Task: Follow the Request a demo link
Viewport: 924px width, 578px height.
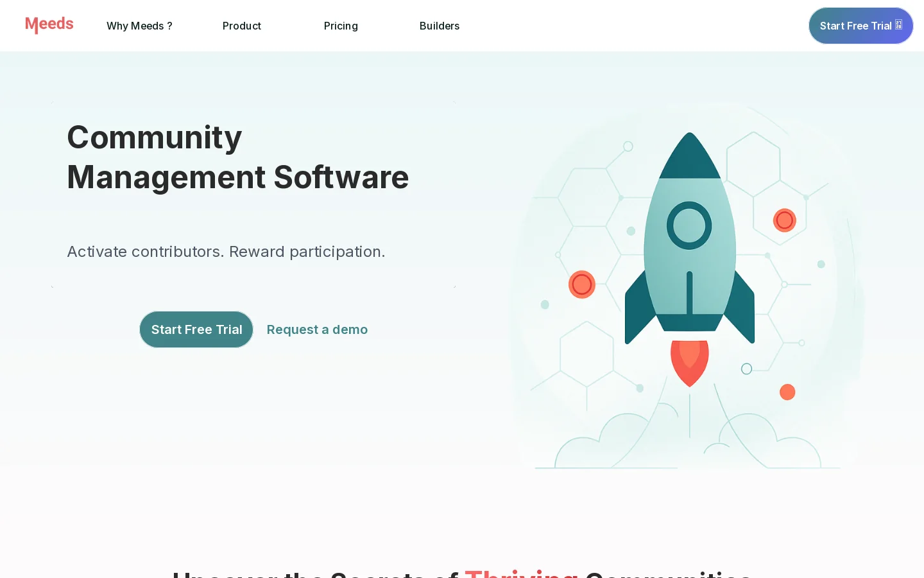Action: (317, 329)
